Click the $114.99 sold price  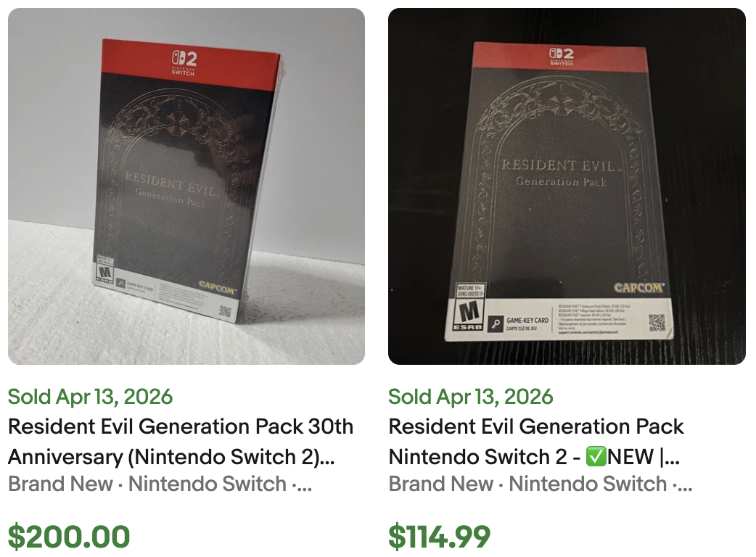coord(439,537)
